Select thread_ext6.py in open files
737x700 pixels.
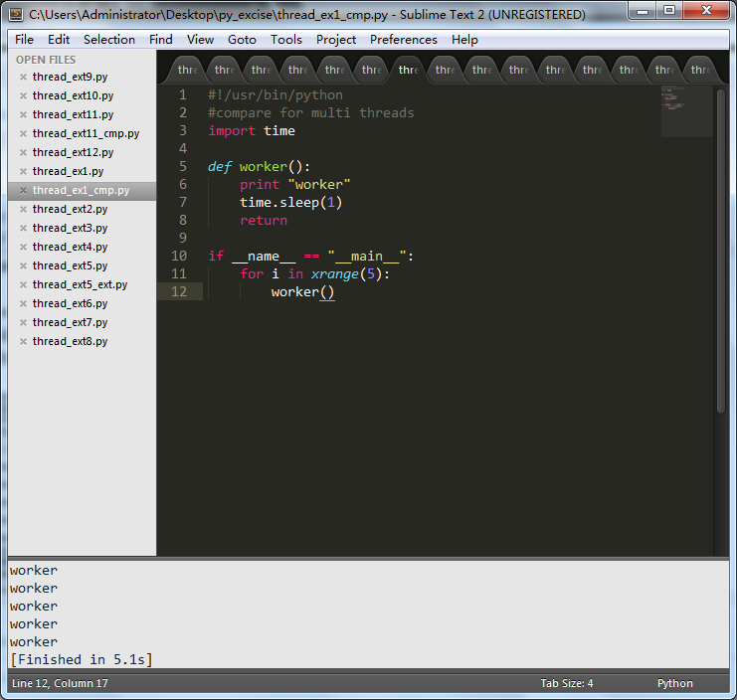coord(70,304)
